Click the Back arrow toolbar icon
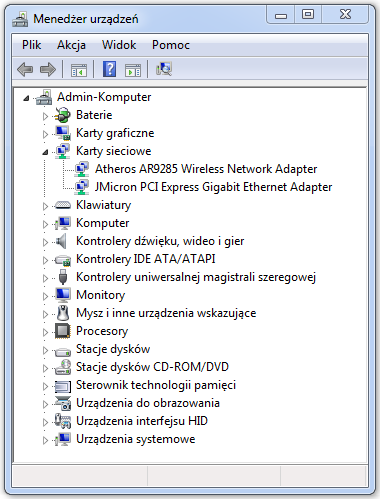Viewport: 380px width, 499px height. (x=25, y=69)
